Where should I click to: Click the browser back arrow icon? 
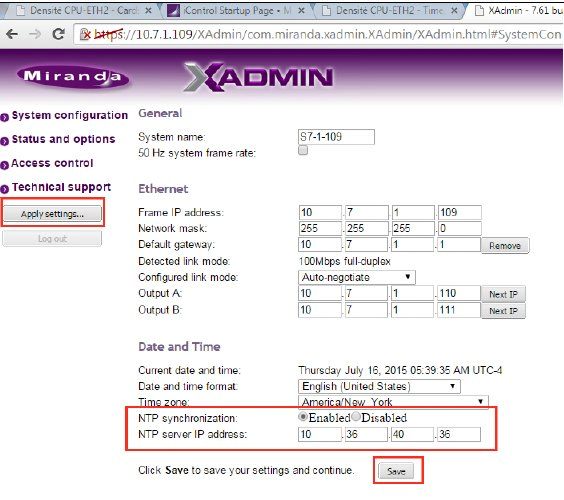click(x=12, y=35)
